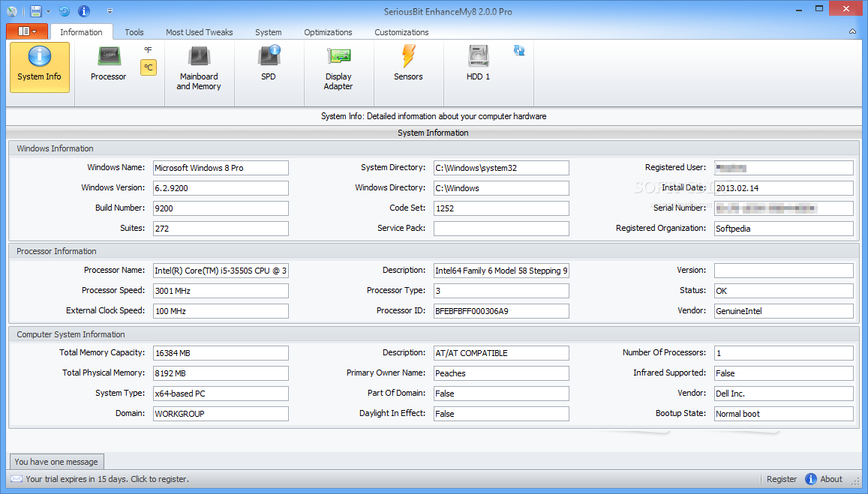The image size is (868, 494).
Task: Open the 'You have one message' tab
Action: (56, 461)
